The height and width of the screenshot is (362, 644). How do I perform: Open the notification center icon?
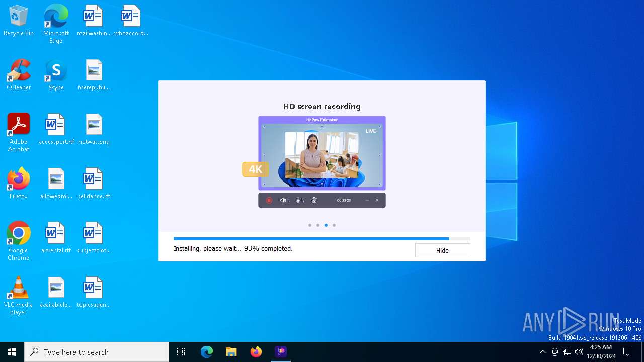(627, 352)
